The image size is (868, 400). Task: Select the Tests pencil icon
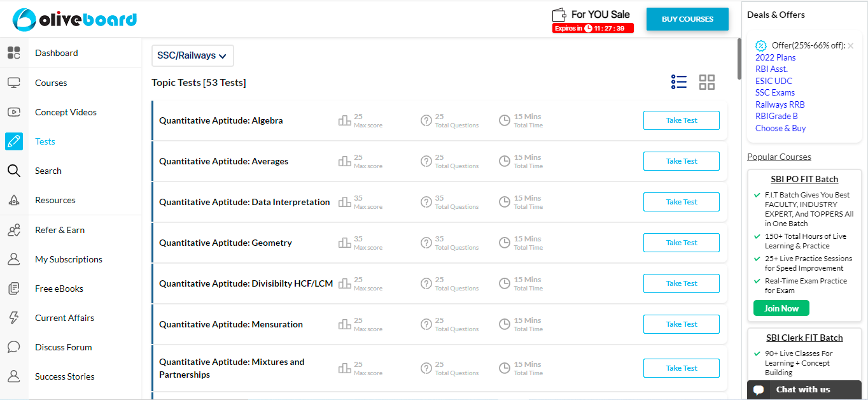tap(13, 141)
